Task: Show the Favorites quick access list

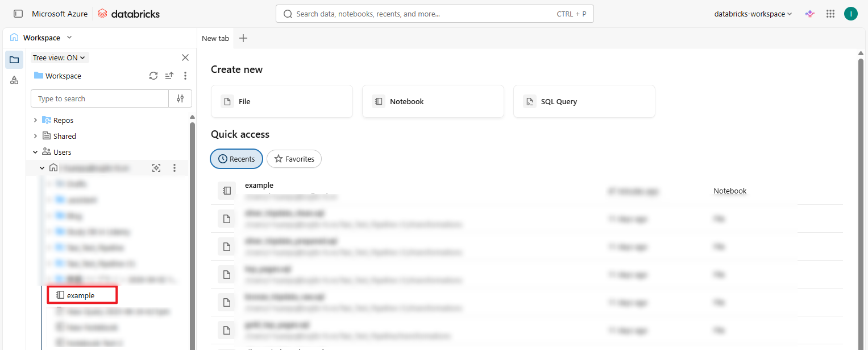Action: (294, 159)
